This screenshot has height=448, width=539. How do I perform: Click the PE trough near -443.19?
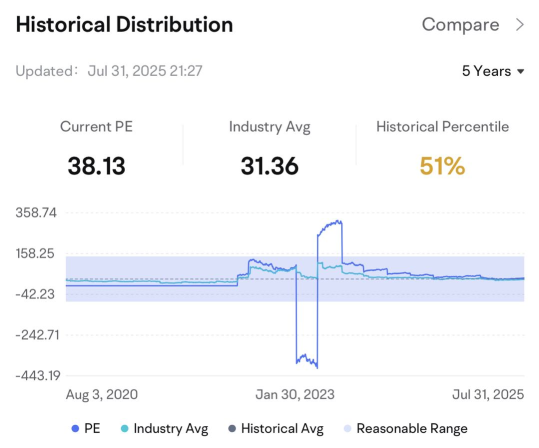click(316, 366)
